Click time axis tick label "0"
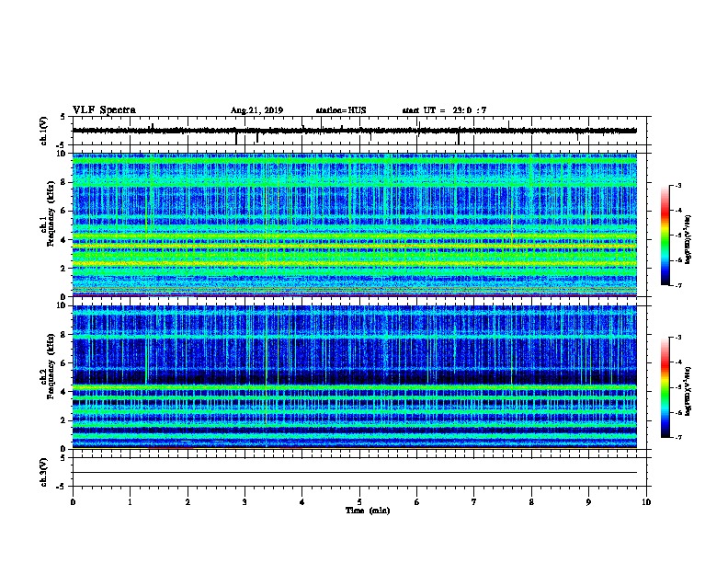Viewport: 728px width, 563px height. pyautogui.click(x=73, y=502)
